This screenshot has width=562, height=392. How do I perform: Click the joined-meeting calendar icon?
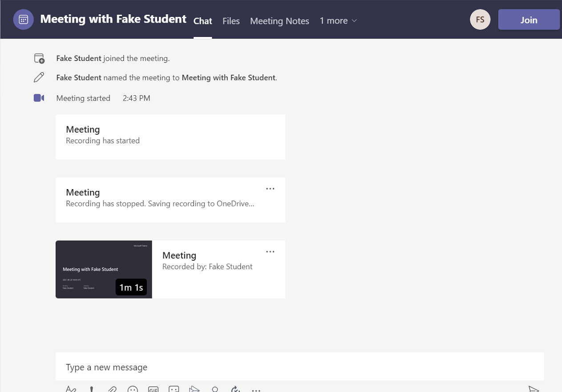(x=39, y=58)
